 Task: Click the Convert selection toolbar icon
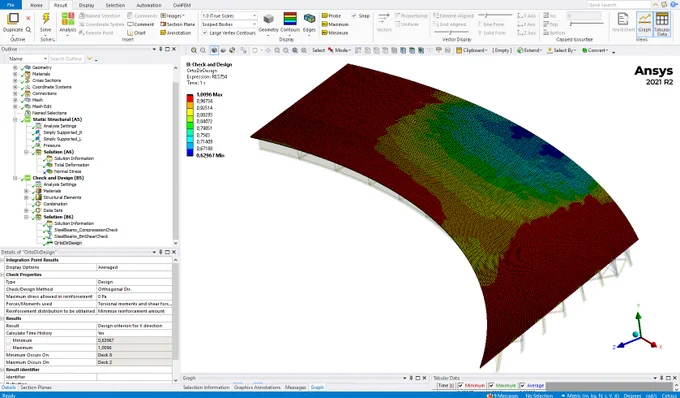(595, 50)
